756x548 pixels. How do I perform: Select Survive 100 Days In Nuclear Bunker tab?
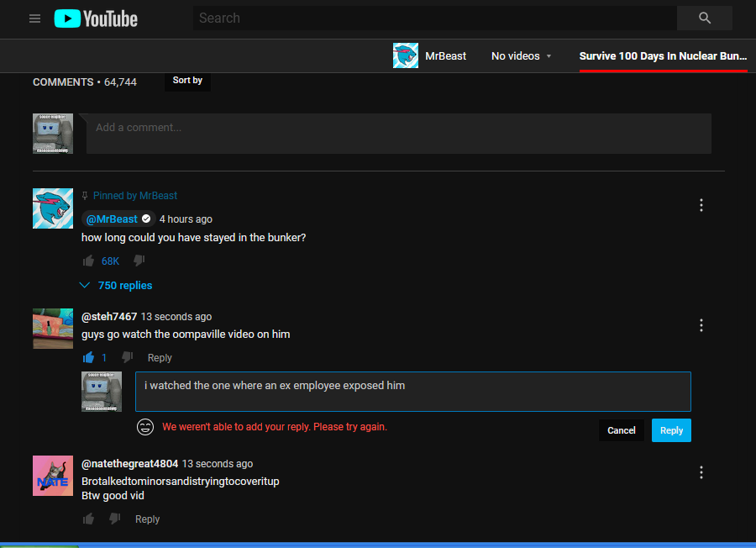pos(663,56)
